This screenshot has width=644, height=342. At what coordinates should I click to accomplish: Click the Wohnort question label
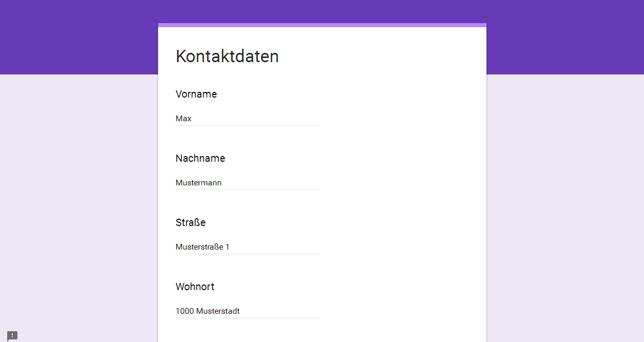click(x=195, y=287)
